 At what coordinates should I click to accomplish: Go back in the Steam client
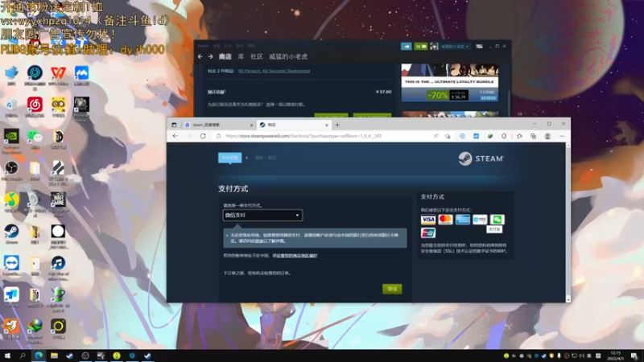pyautogui.click(x=200, y=56)
